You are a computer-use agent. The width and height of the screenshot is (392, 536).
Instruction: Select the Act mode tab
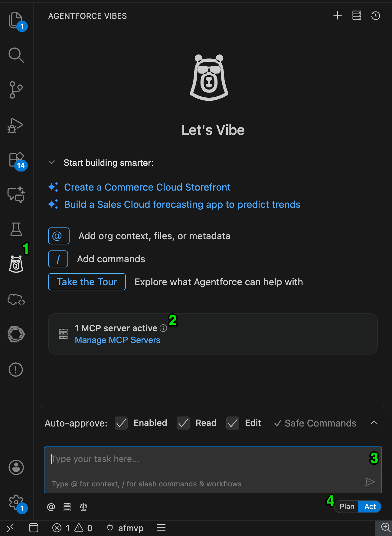pyautogui.click(x=369, y=507)
